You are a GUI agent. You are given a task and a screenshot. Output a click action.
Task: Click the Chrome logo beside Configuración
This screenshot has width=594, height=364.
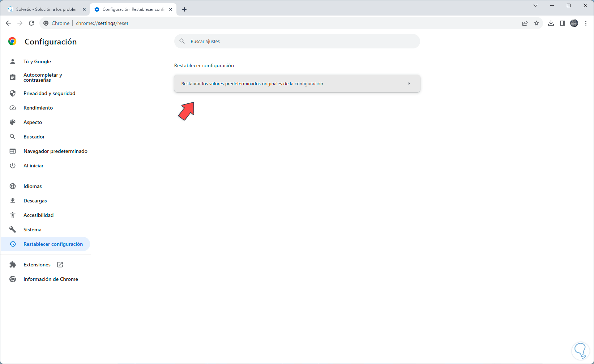pyautogui.click(x=12, y=42)
